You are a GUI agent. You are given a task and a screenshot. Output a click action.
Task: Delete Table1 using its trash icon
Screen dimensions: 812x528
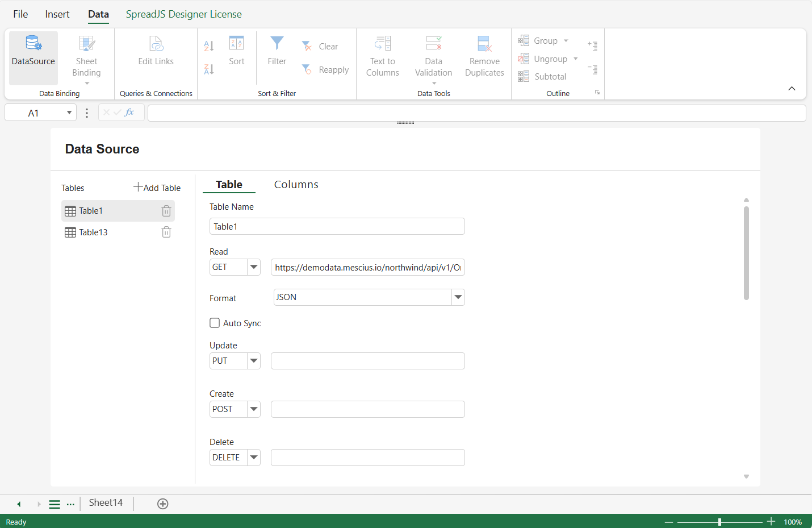click(166, 211)
